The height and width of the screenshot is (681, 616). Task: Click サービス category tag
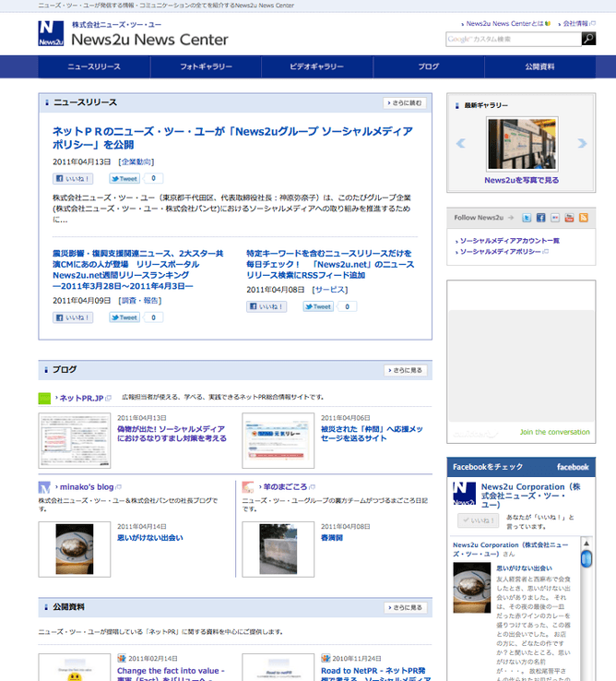tap(330, 290)
